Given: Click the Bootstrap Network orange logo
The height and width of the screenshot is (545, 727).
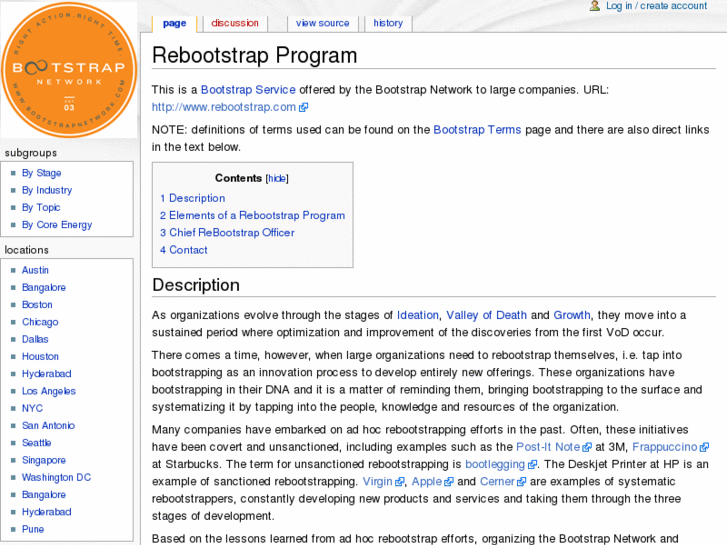Looking at the screenshot, I should [x=69, y=70].
